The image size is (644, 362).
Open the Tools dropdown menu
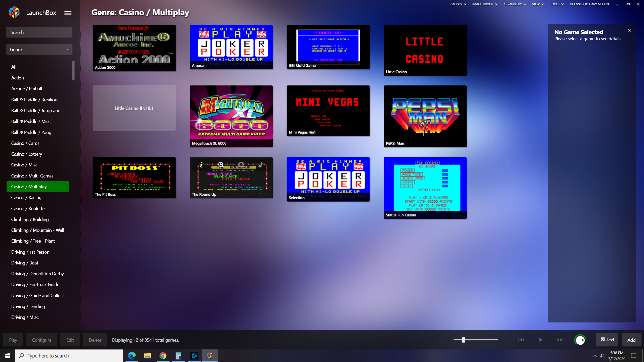556,4
